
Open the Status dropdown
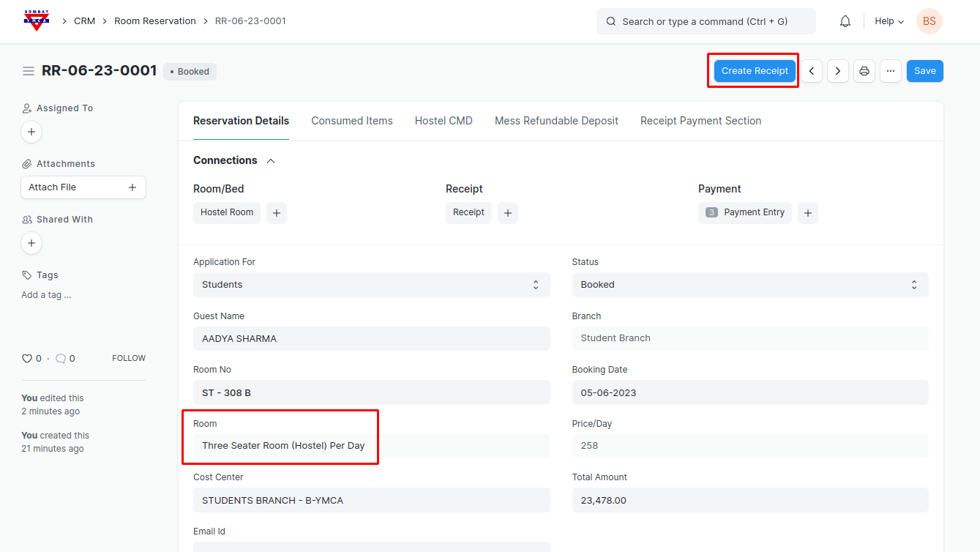click(x=749, y=285)
